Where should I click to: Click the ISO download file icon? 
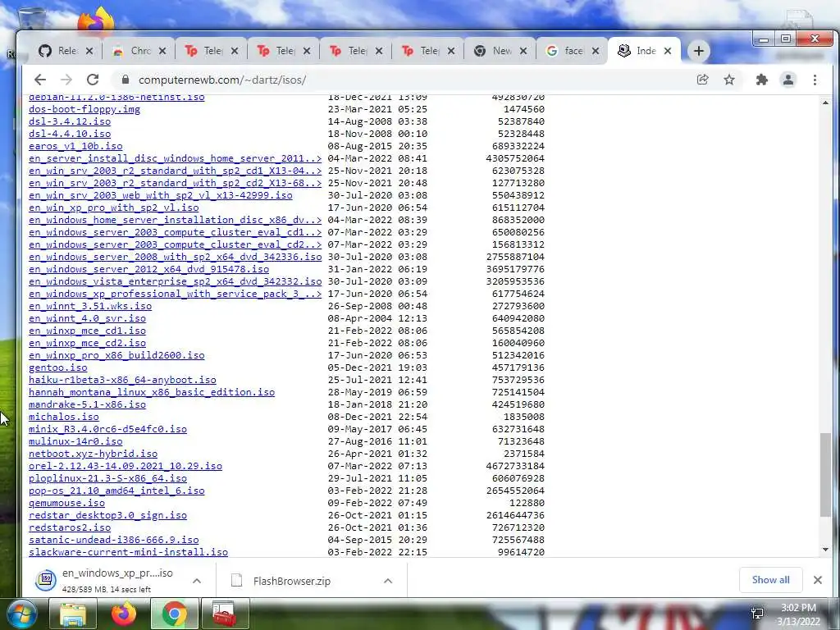[46, 580]
